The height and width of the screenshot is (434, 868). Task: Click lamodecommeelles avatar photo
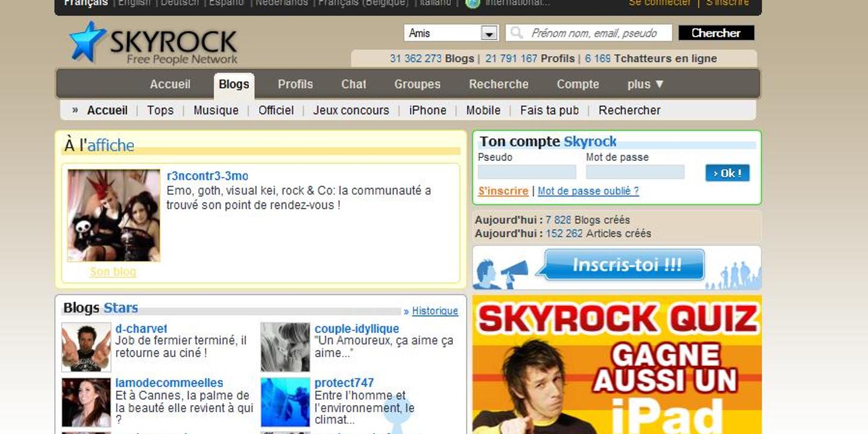[x=86, y=402]
